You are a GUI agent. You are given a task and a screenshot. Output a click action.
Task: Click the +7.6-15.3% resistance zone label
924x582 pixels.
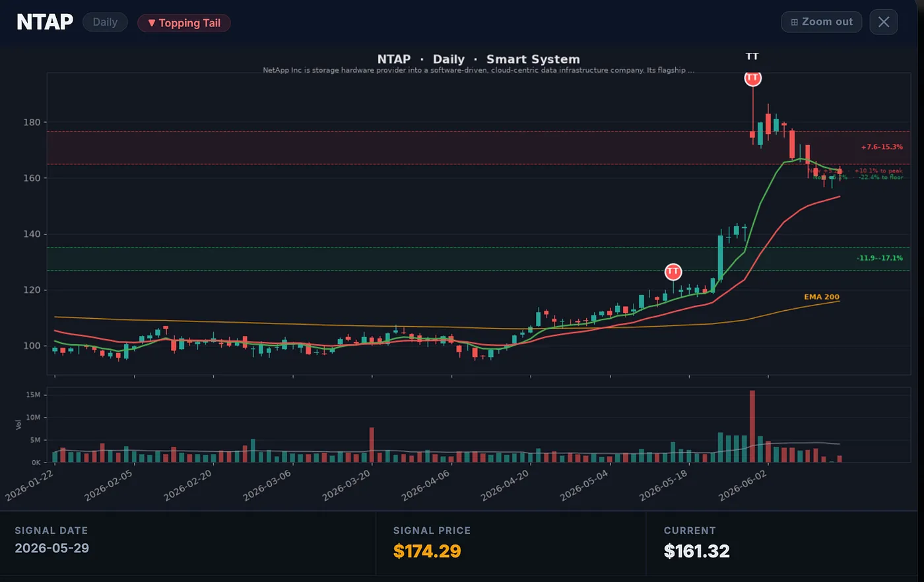click(x=882, y=147)
